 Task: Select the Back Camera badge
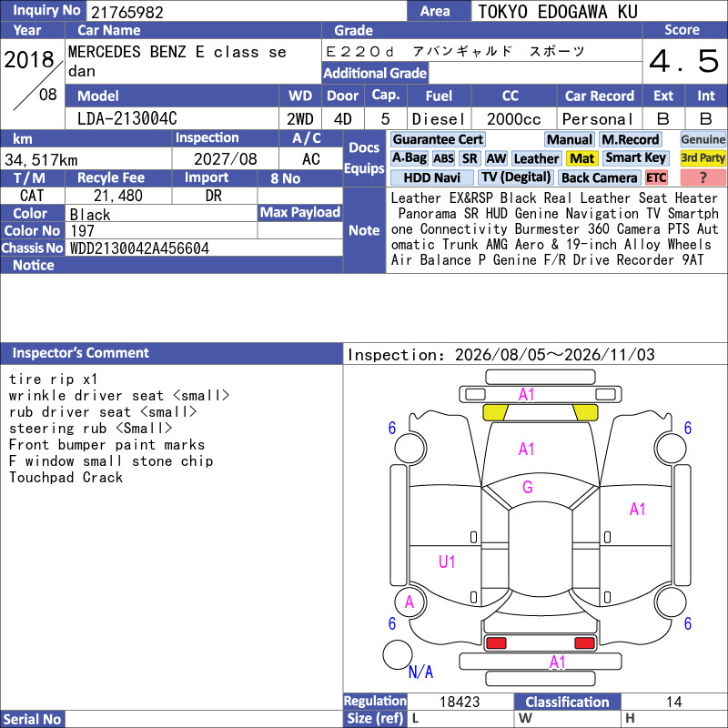click(x=599, y=177)
